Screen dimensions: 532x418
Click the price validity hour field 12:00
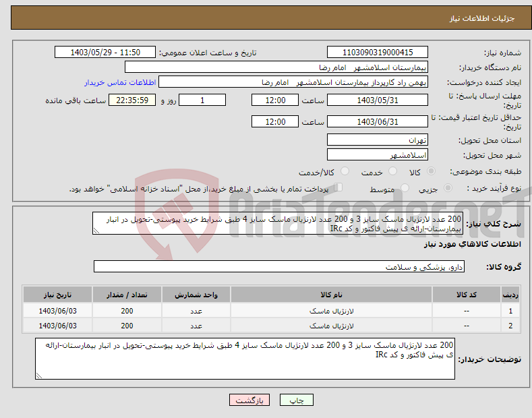pos(275,121)
